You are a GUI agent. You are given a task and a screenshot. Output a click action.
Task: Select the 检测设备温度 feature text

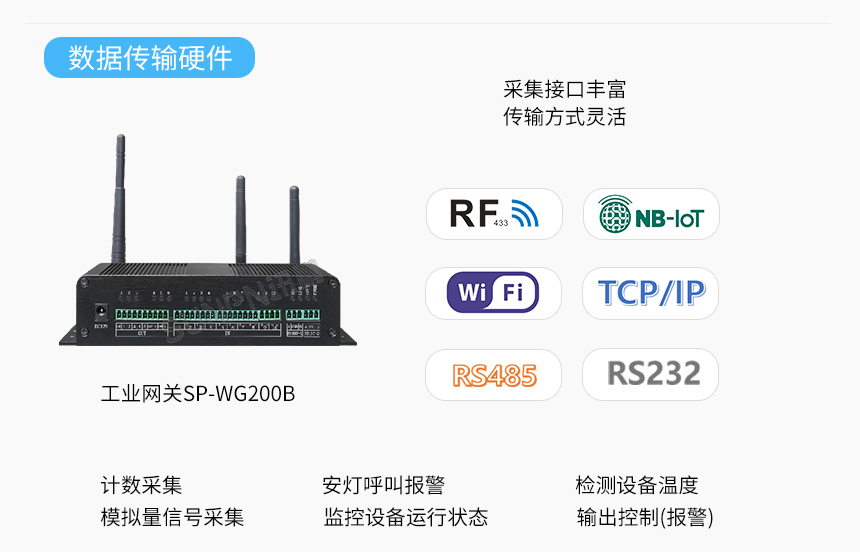coord(637,486)
